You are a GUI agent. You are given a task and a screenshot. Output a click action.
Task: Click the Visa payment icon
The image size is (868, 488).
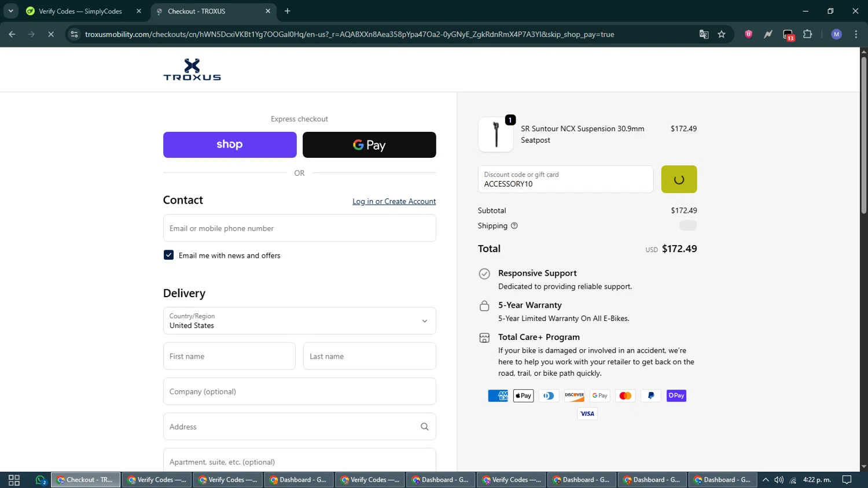click(x=587, y=413)
